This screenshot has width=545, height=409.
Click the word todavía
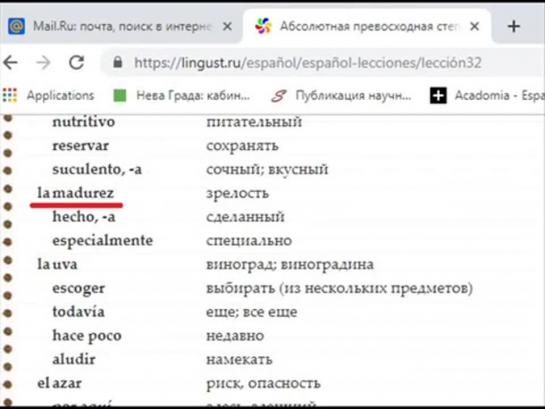[x=78, y=312]
